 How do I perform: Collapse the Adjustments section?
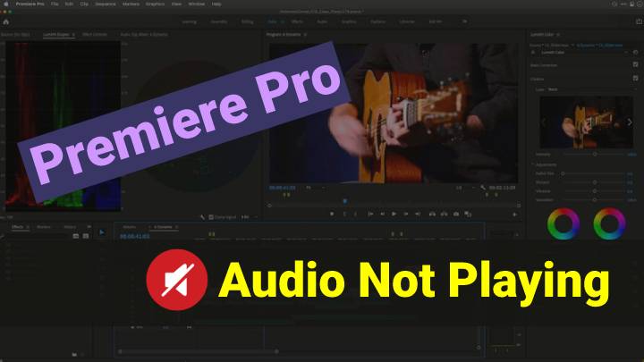point(533,164)
